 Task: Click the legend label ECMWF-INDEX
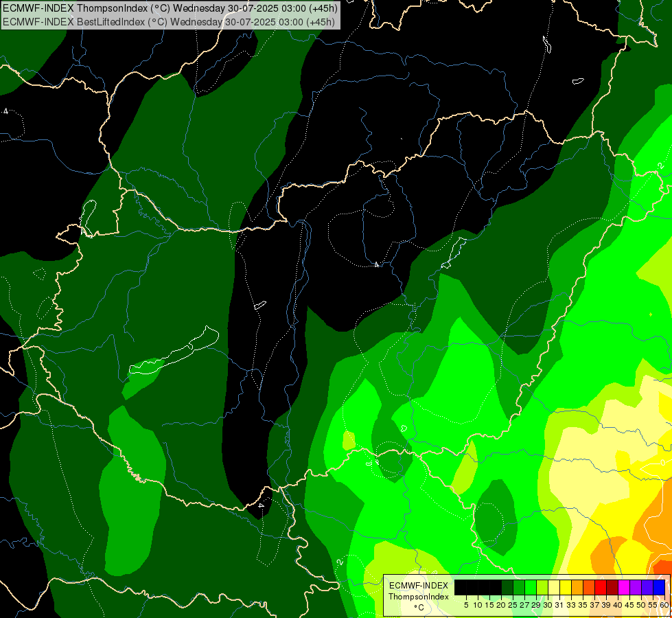coord(418,586)
